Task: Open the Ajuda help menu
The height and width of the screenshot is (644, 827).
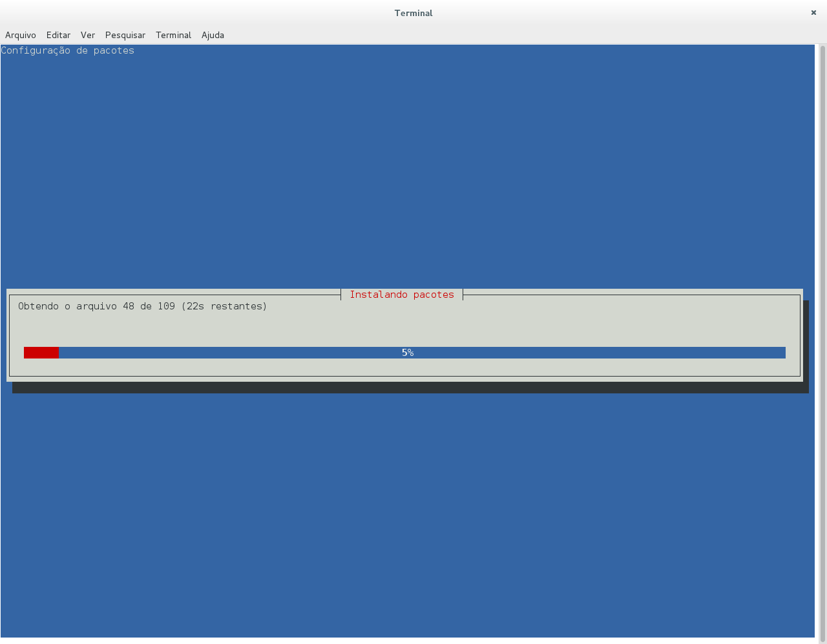Action: click(x=213, y=35)
